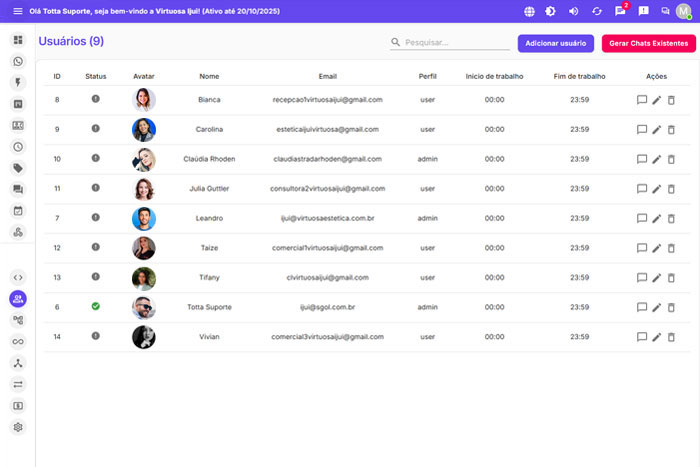Open the tags icon in the sidebar
Viewport: 700px width, 467px height.
[x=18, y=168]
